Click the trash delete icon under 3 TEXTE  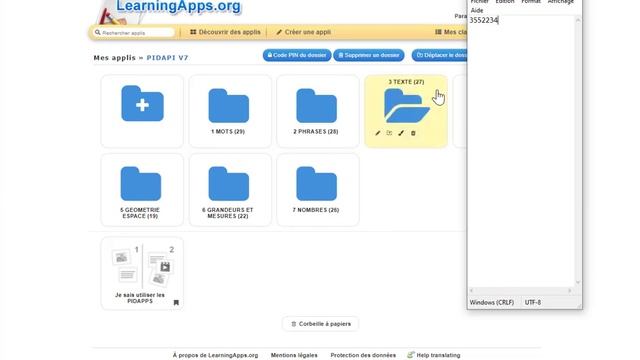[413, 133]
